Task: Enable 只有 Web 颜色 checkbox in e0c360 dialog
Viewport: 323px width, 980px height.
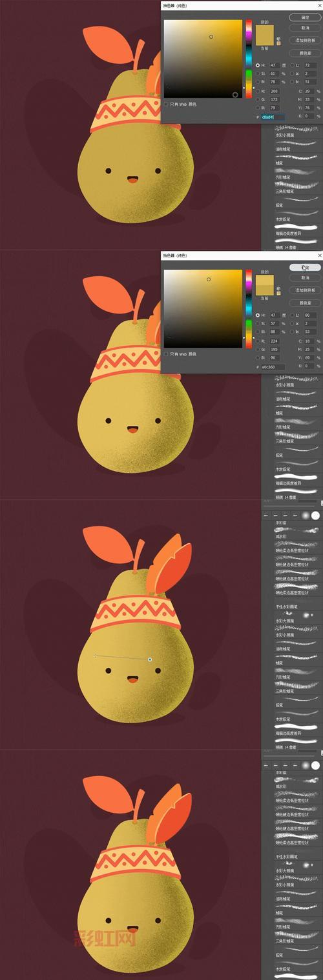Action: [166, 354]
